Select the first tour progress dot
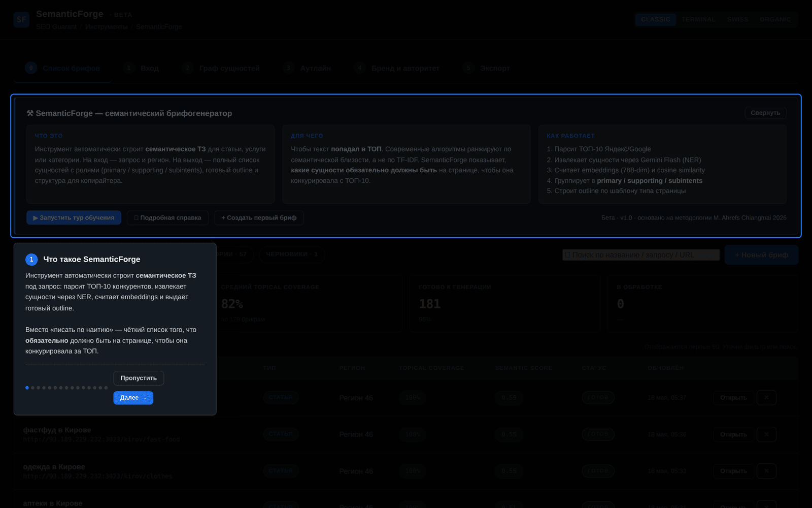Screen dimensions: 812x508 click(27, 388)
